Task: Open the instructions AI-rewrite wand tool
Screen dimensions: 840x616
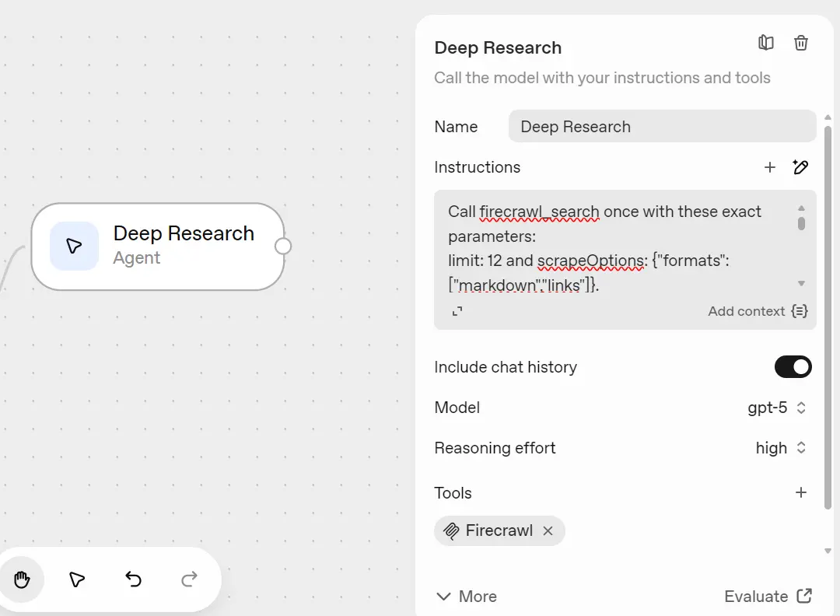Action: click(x=800, y=167)
